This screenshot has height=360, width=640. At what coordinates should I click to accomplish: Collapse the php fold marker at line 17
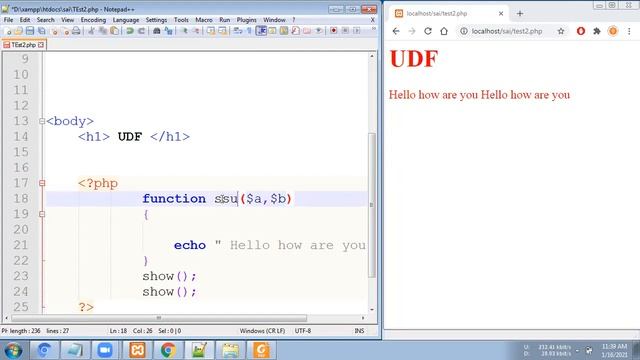42,183
